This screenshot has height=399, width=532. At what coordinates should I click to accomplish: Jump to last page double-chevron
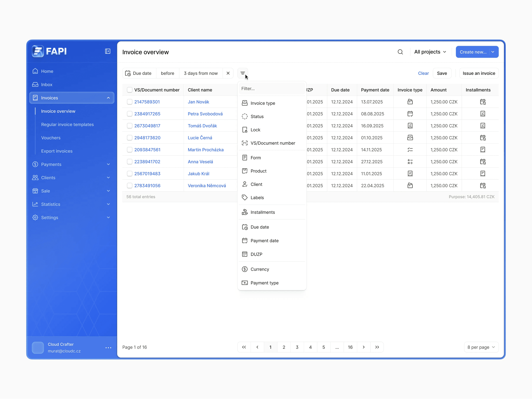(377, 347)
